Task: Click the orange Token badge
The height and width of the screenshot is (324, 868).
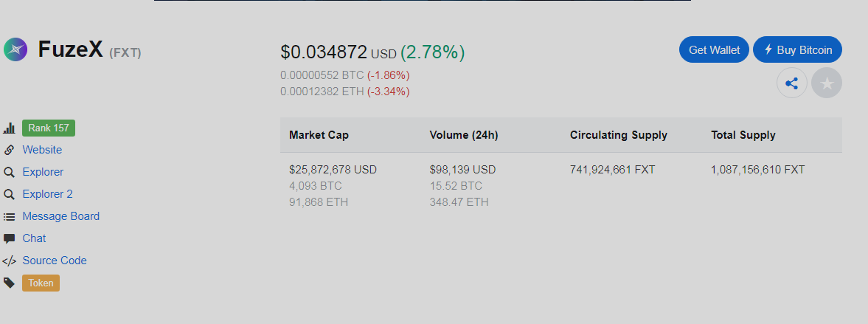Action: [x=41, y=283]
